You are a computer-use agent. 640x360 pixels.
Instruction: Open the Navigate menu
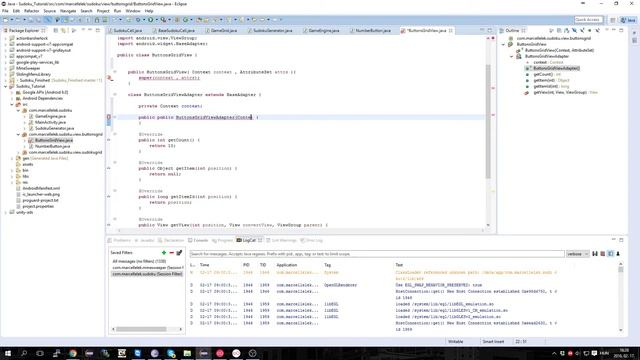pos(68,11)
